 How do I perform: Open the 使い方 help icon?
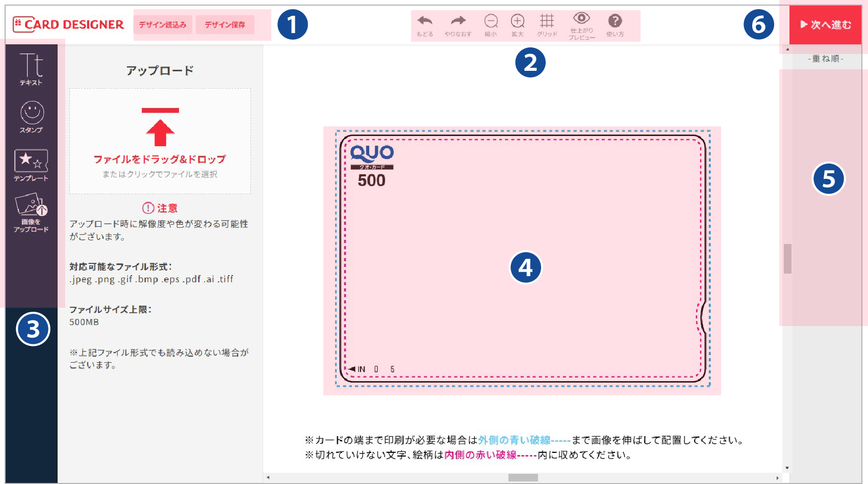pos(615,25)
